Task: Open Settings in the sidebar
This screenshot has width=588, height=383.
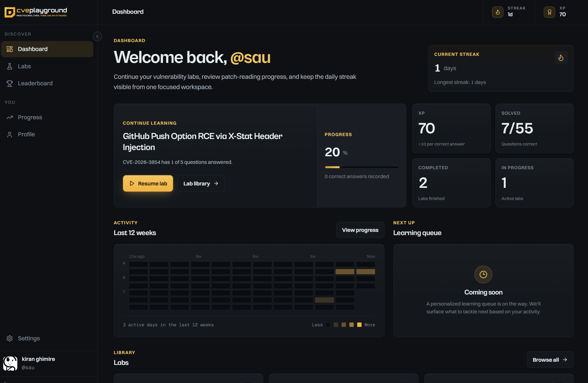Action: click(x=47, y=338)
